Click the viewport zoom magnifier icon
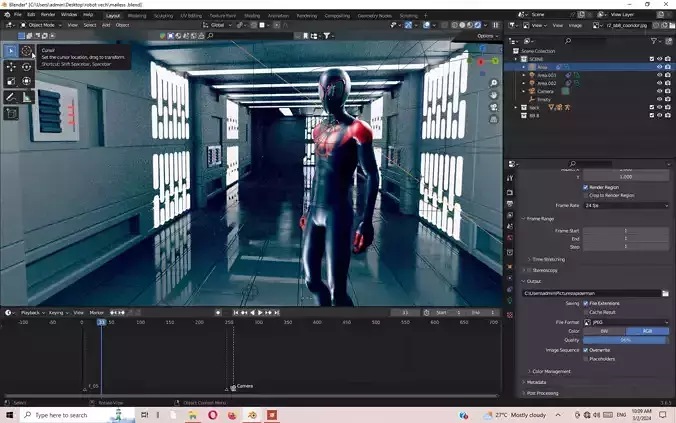 tap(494, 83)
